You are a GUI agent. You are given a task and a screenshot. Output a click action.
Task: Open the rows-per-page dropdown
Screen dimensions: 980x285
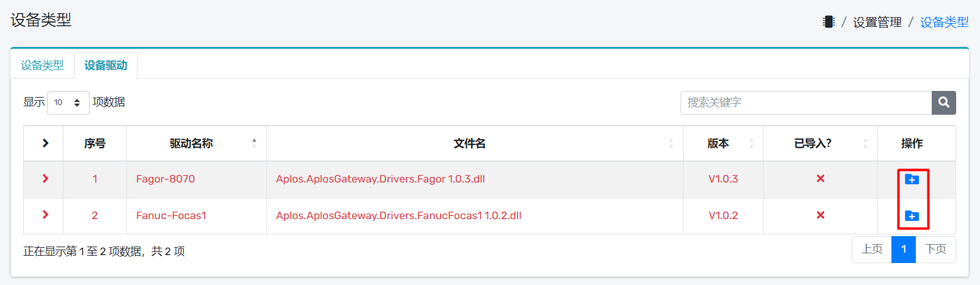68,103
